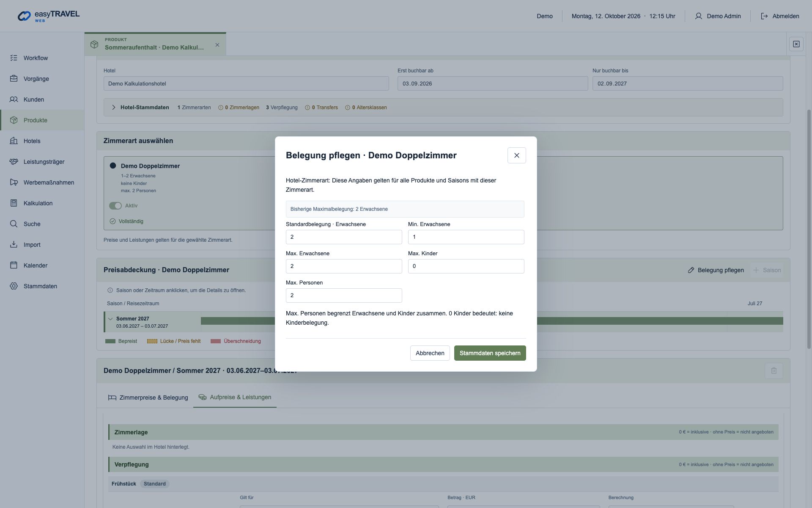Open the Vorgänge briefcase icon
Image resolution: width=812 pixels, height=508 pixels.
coord(14,79)
